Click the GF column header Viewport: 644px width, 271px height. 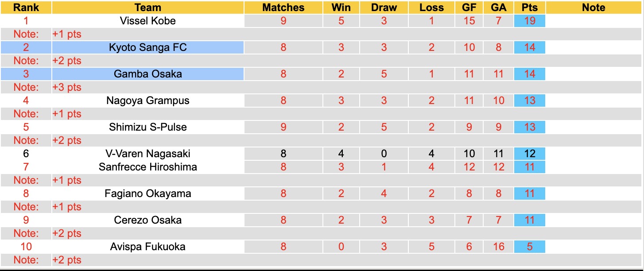tap(469, 8)
